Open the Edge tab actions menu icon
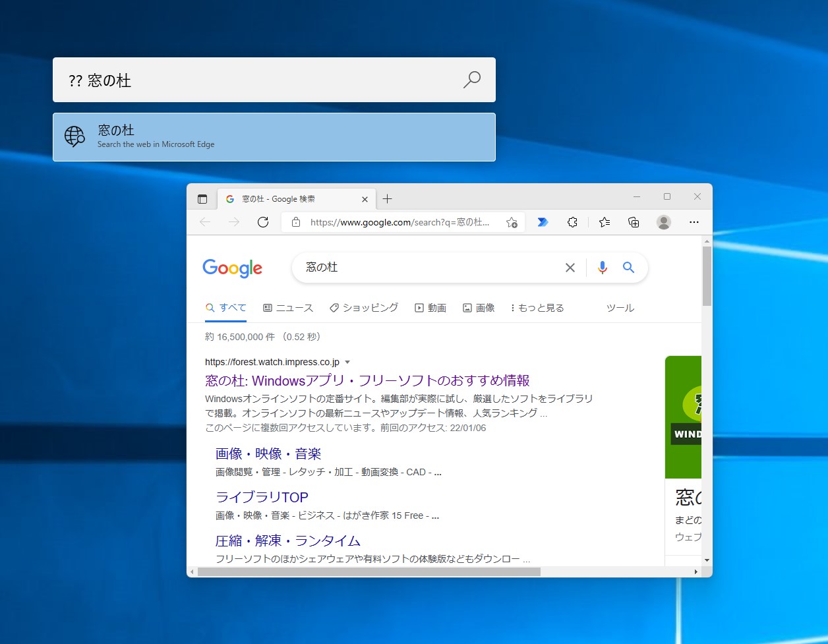Screen dimensions: 828x644 click(x=202, y=199)
